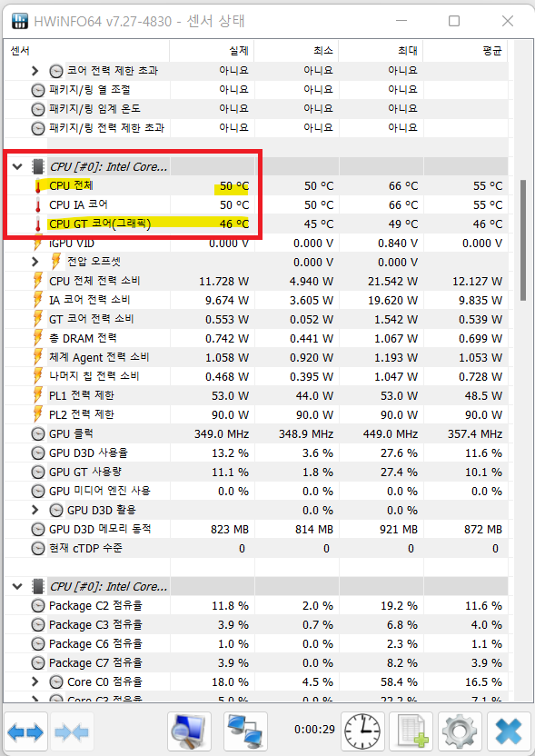Select the Package C3 점유율 row
The height and width of the screenshot is (756, 535).
tap(255, 625)
